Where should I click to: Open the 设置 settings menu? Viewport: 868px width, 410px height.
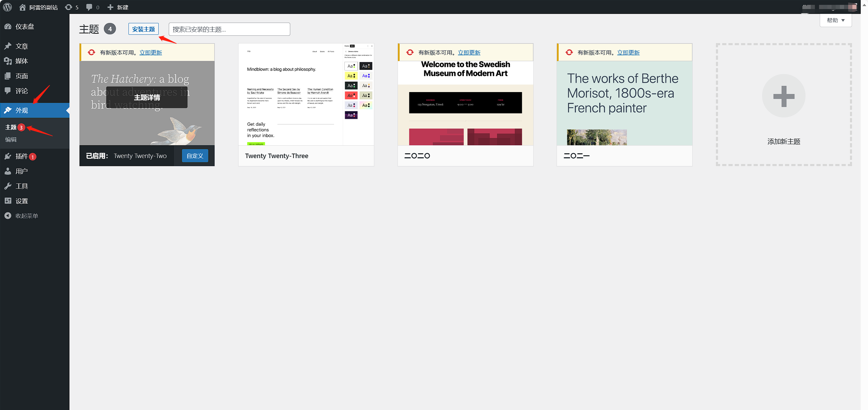click(22, 201)
